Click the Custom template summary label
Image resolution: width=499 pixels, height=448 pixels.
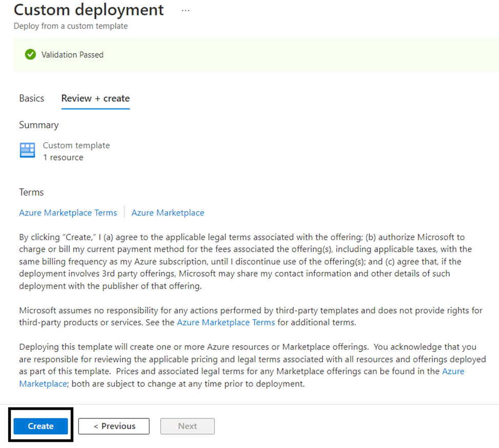pyautogui.click(x=76, y=145)
